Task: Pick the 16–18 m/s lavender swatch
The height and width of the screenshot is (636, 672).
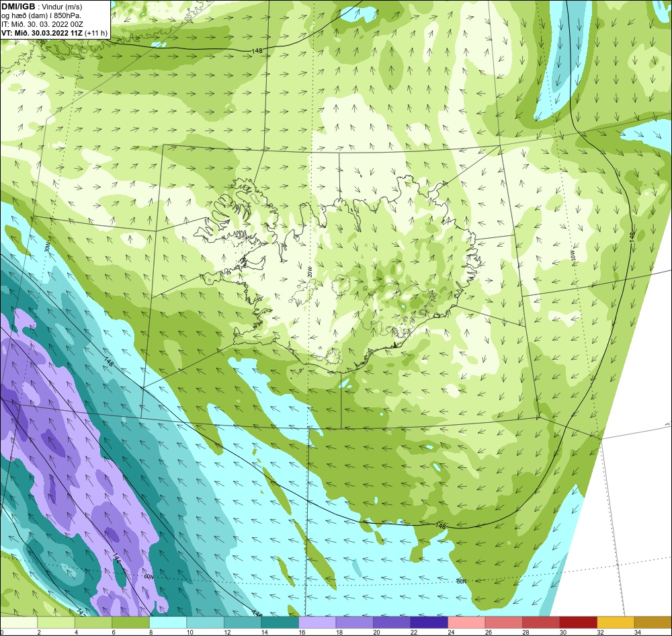Action: click(317, 623)
